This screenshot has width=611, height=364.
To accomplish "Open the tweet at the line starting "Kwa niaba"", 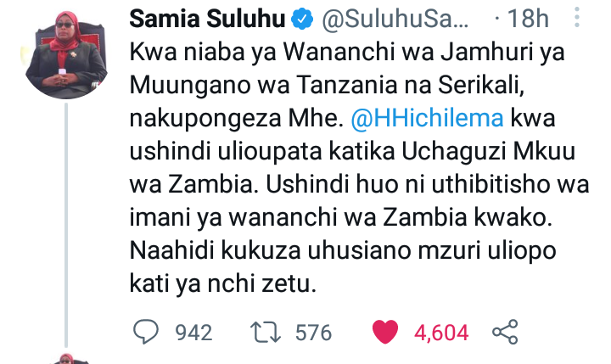I will tap(347, 53).
